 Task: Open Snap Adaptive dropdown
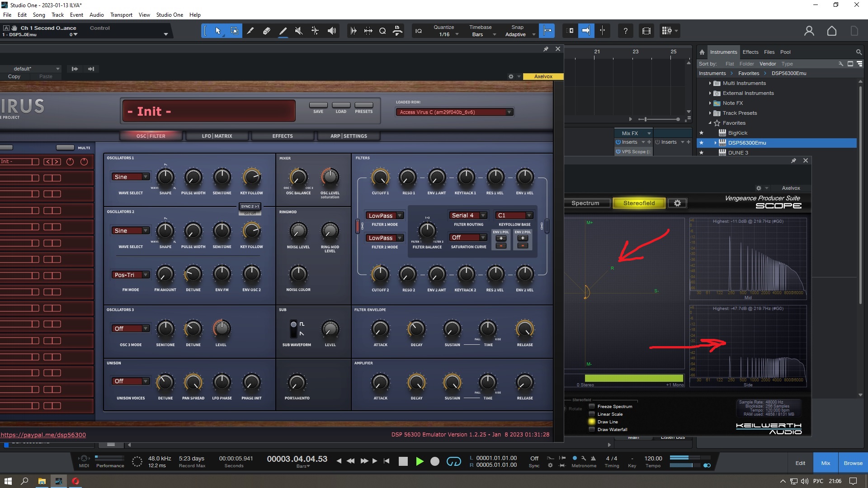coord(519,34)
